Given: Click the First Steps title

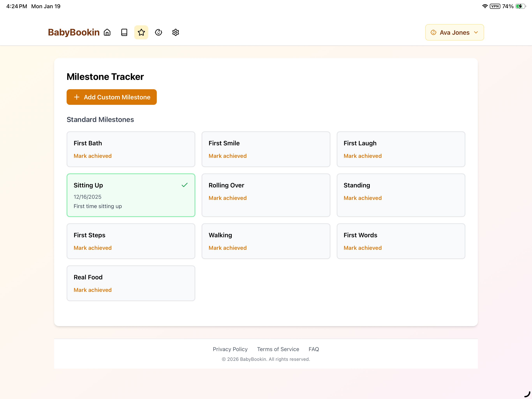Looking at the screenshot, I should click(89, 235).
